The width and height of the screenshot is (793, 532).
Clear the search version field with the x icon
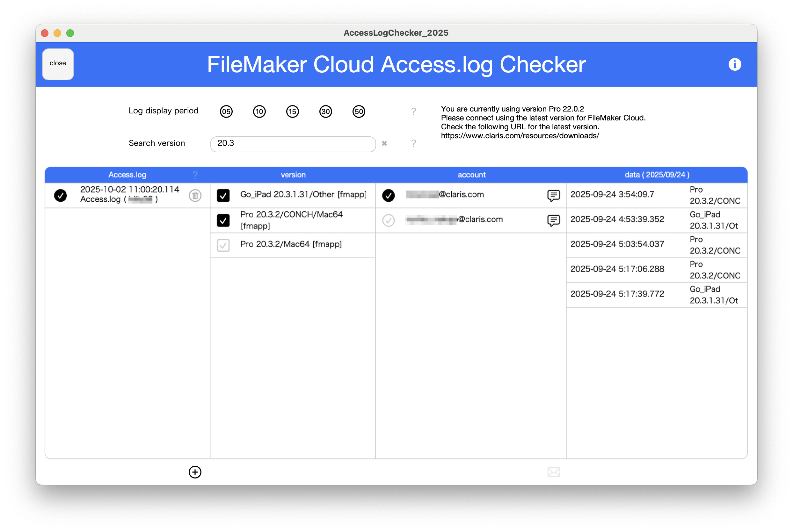click(385, 144)
